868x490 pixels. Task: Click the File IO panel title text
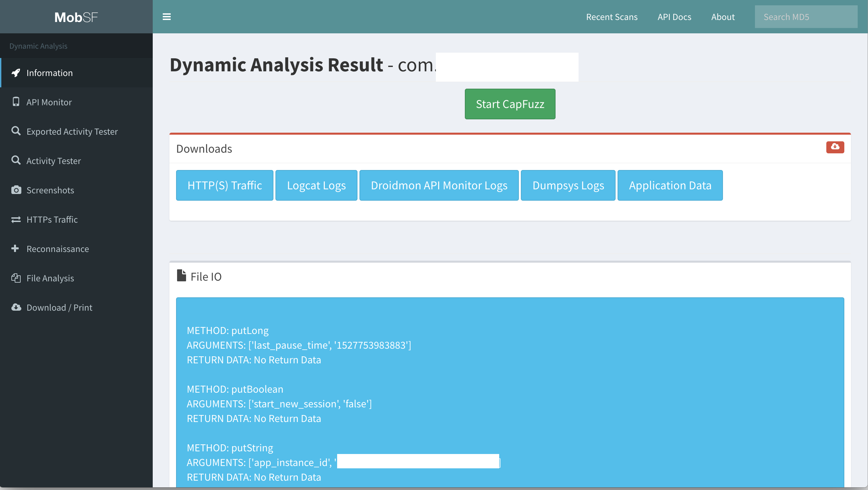click(x=206, y=276)
